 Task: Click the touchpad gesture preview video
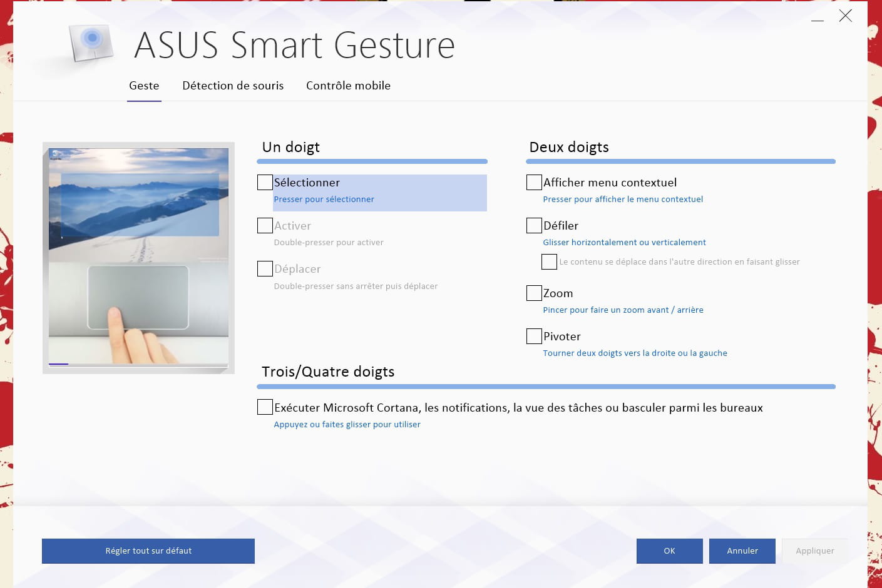138,256
